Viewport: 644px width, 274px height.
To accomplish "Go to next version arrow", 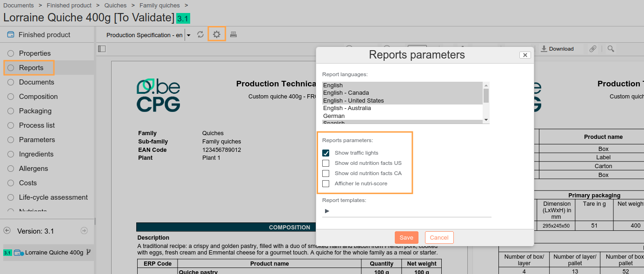I will pyautogui.click(x=84, y=230).
